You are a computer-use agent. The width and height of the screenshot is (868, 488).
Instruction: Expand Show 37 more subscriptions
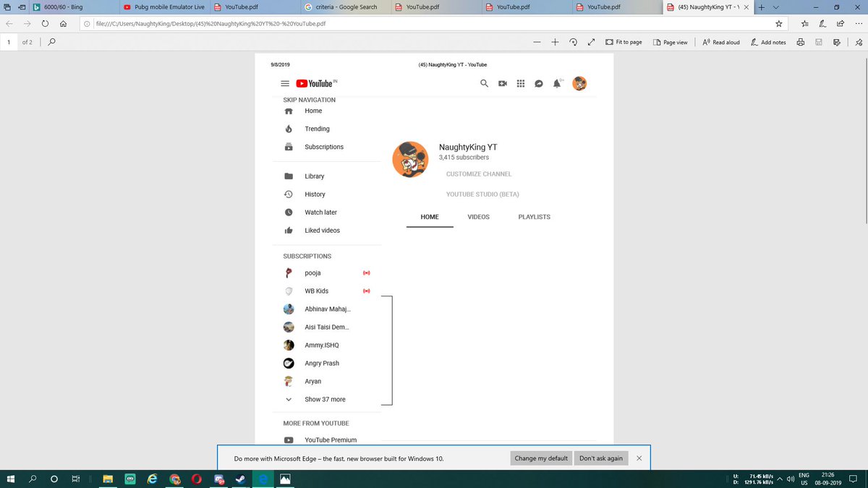pos(325,399)
